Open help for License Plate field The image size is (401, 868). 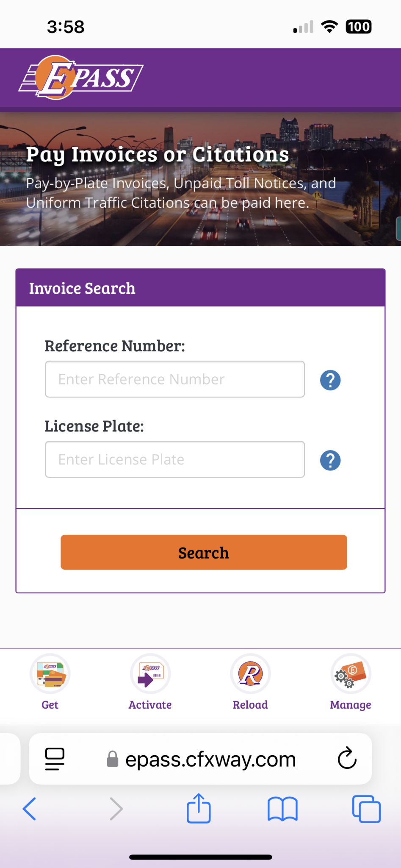tap(330, 461)
